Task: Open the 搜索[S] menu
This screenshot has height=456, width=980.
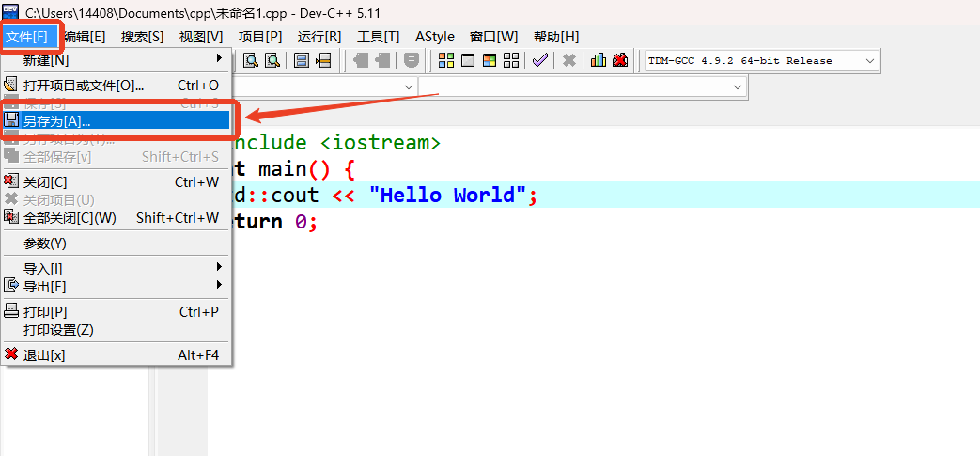Action: [x=143, y=37]
